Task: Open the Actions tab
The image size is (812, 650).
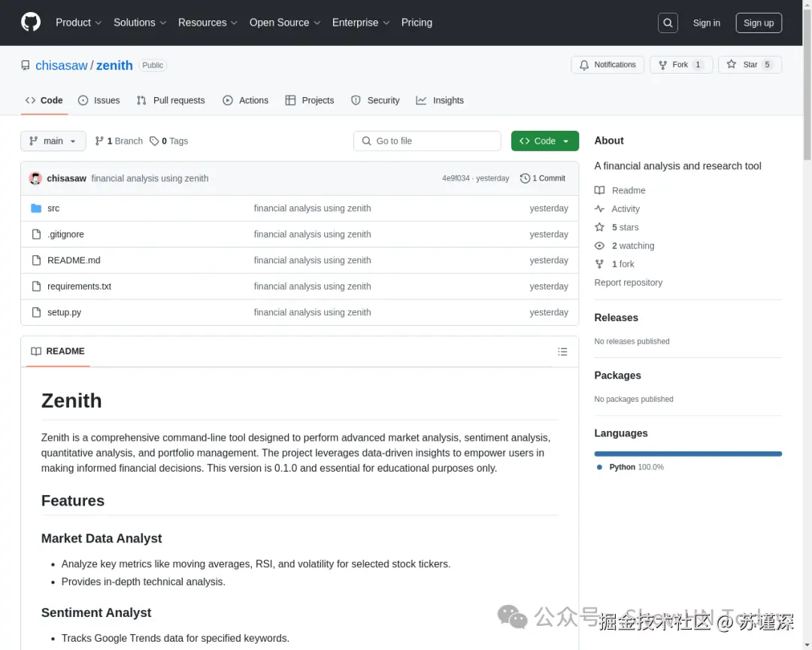Action: (245, 101)
